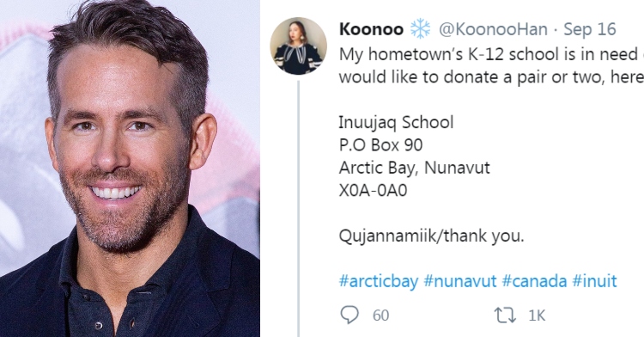Click the reply speech-bubble icon

349,316
